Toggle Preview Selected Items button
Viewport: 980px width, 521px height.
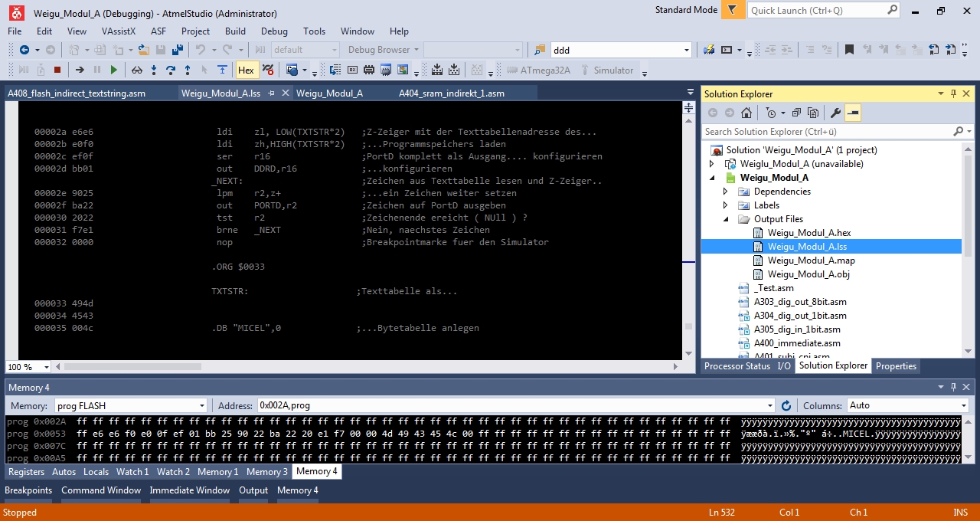click(853, 113)
